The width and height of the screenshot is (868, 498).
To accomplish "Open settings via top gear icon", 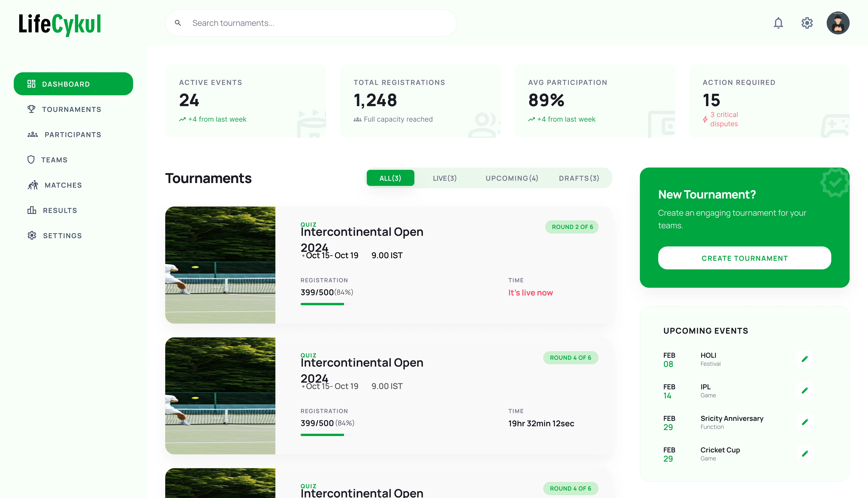I will click(x=807, y=23).
